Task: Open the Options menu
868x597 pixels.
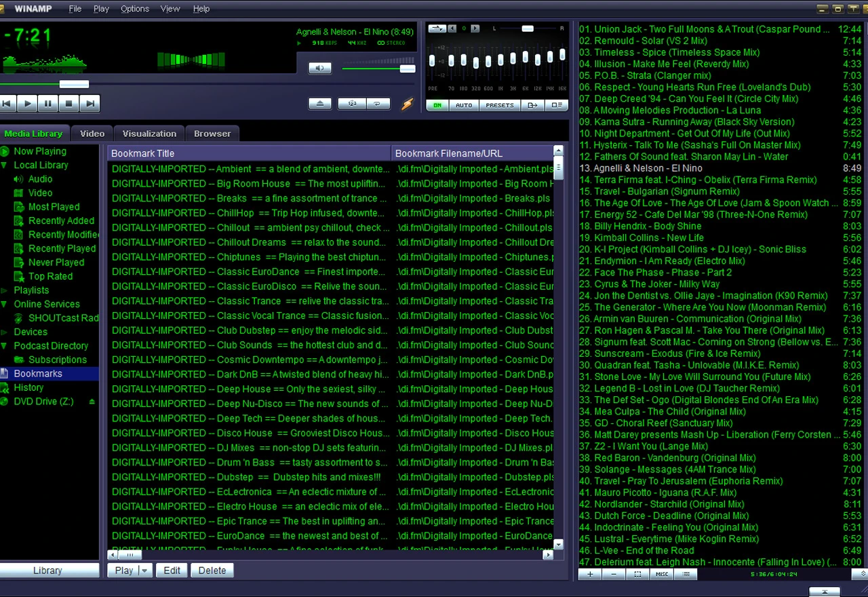Action: click(135, 9)
